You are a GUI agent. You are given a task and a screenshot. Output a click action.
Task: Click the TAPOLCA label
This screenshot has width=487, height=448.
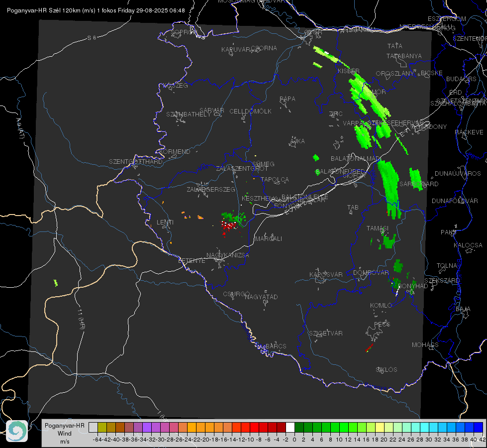click(x=275, y=180)
